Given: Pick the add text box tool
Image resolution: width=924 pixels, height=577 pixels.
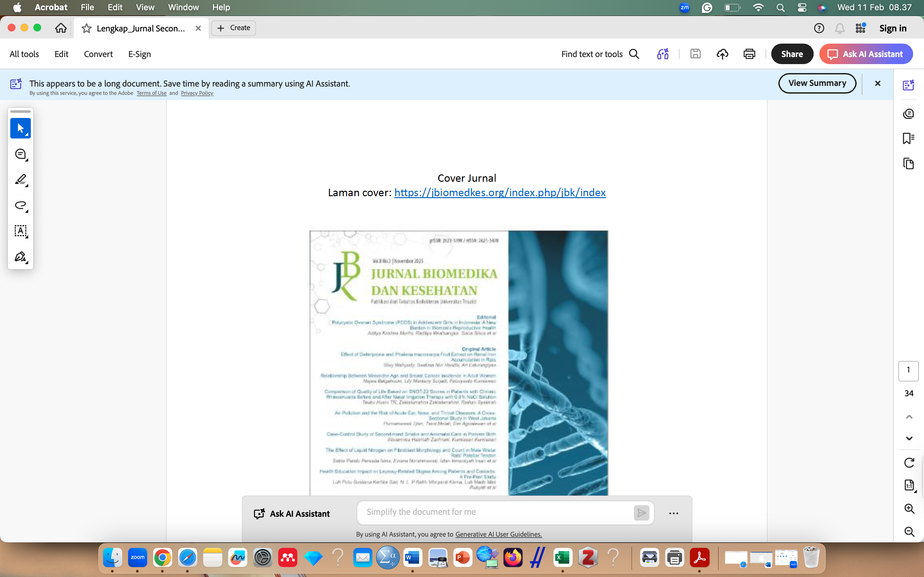Looking at the screenshot, I should coord(20,231).
